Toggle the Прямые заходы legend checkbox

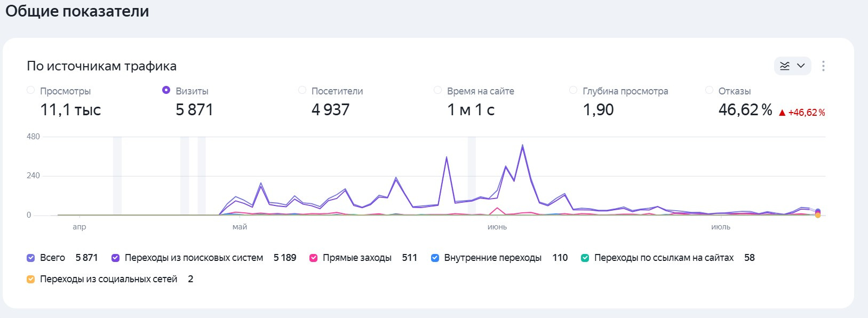point(314,258)
